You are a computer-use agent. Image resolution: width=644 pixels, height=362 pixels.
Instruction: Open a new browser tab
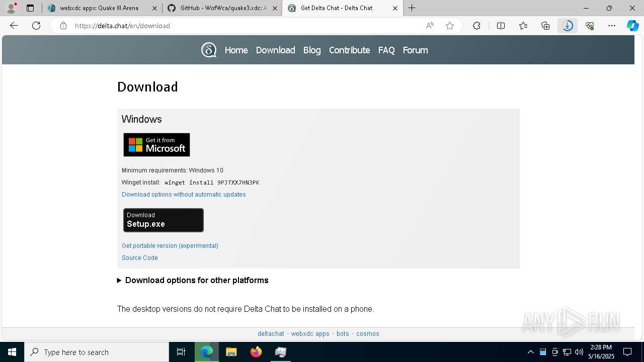coord(412,8)
